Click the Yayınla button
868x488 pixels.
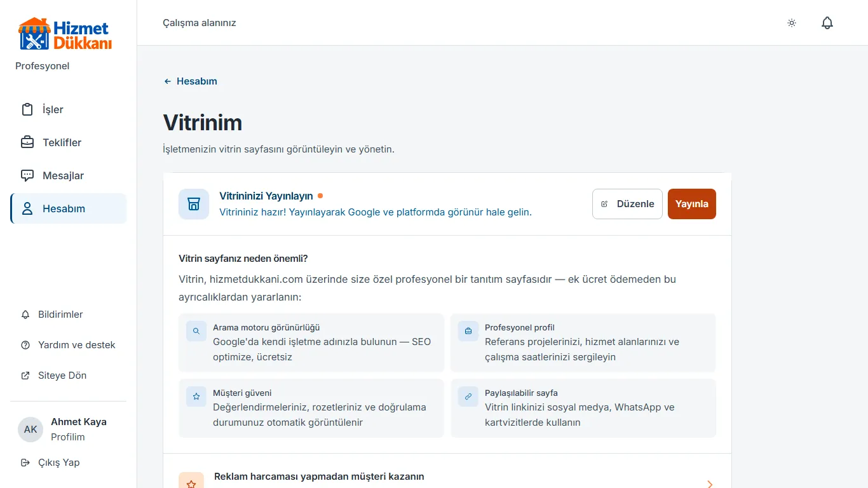click(x=692, y=204)
